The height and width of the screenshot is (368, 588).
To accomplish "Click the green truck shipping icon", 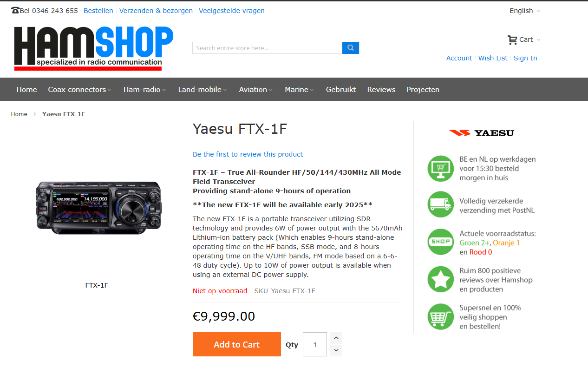I will [x=440, y=204].
